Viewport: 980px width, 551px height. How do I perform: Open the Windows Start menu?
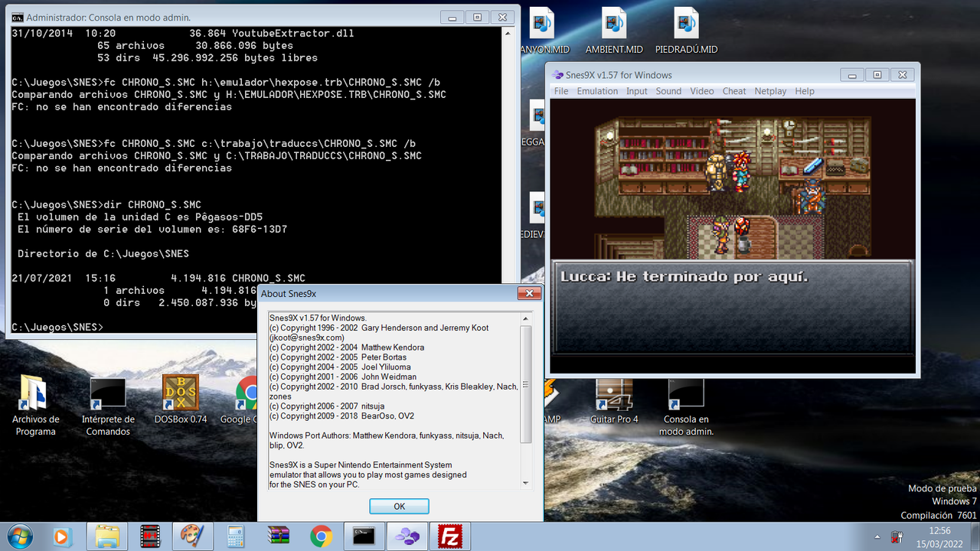click(21, 536)
